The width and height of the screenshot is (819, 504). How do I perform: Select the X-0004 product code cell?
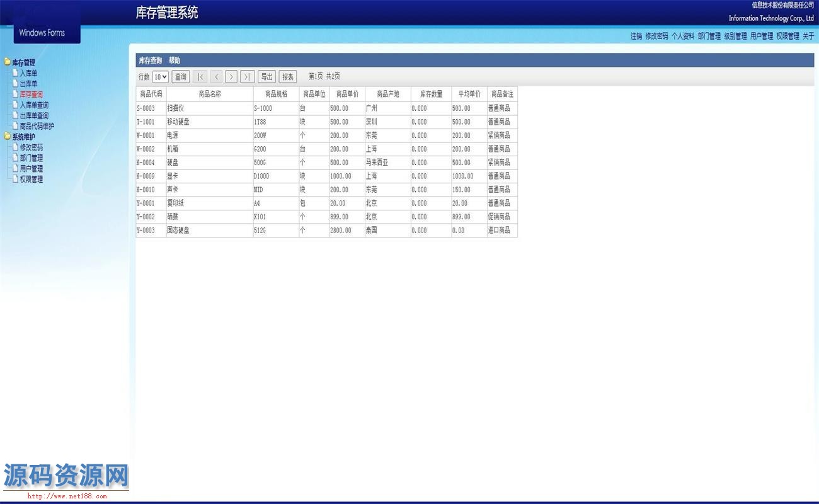(x=151, y=163)
